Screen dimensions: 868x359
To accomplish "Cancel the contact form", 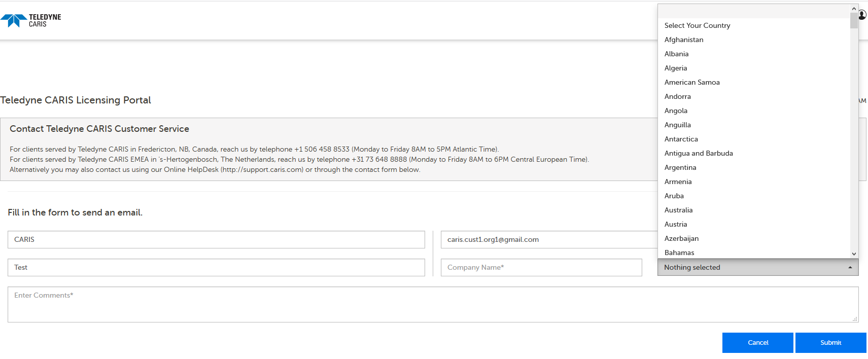I will point(758,343).
